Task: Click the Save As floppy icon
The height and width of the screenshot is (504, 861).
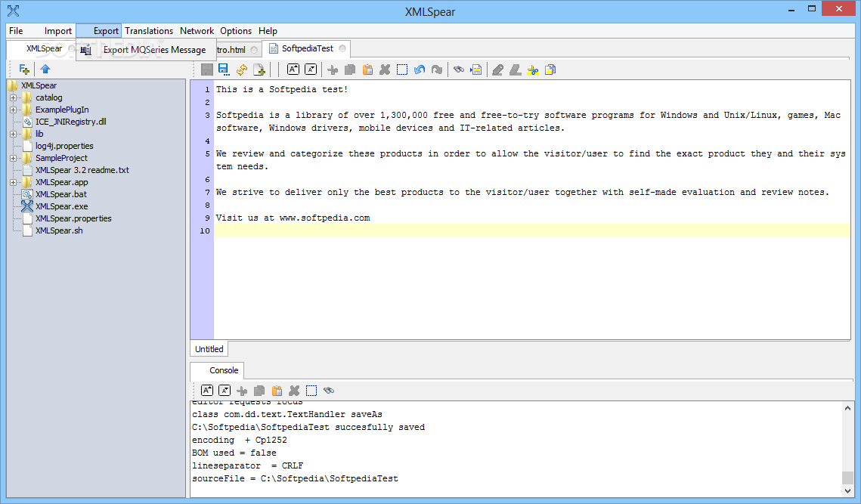Action: tap(224, 70)
